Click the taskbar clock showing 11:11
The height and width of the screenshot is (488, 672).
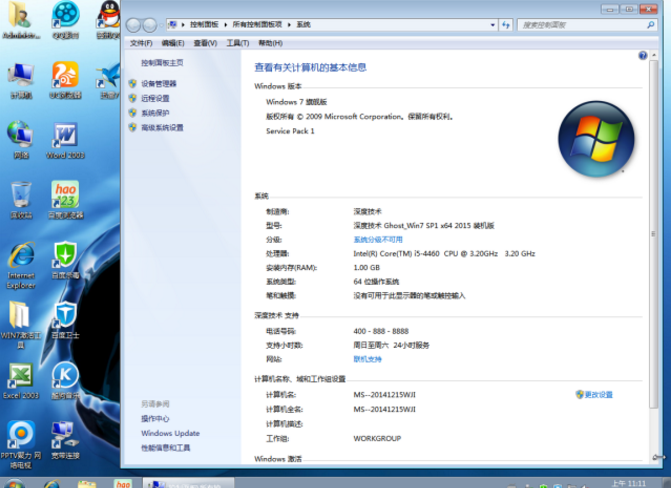coord(628,483)
